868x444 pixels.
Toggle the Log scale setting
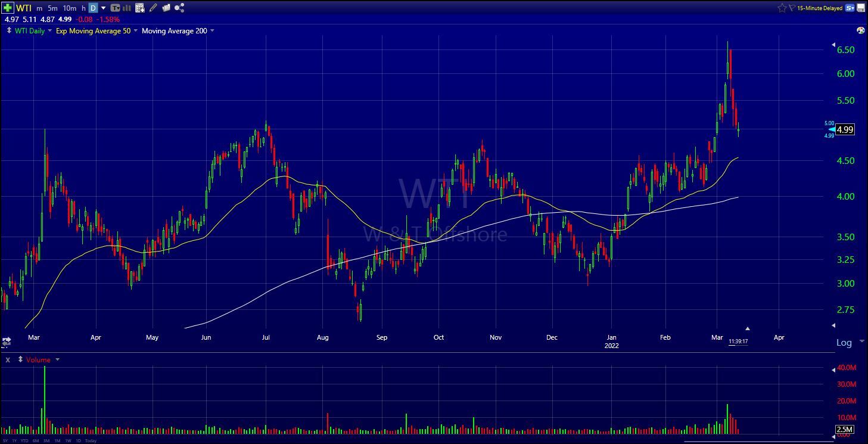844,343
